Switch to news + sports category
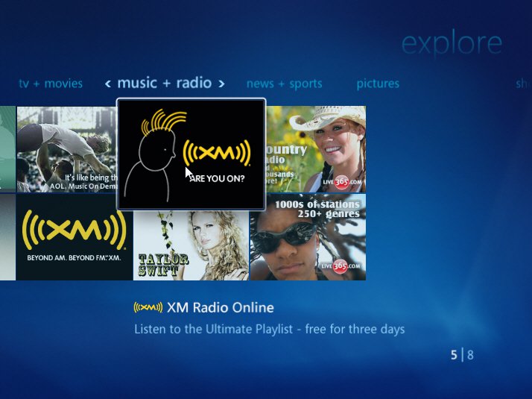This screenshot has height=399, width=532. pos(285,84)
